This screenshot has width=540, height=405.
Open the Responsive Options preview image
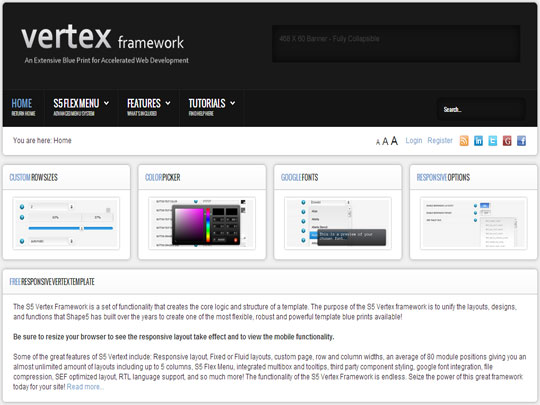coord(474,223)
